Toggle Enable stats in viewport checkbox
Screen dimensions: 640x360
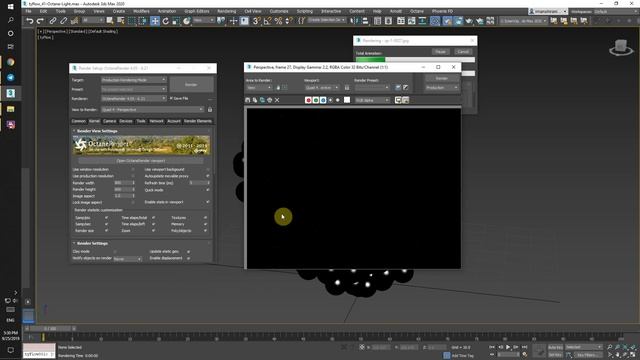(207, 202)
